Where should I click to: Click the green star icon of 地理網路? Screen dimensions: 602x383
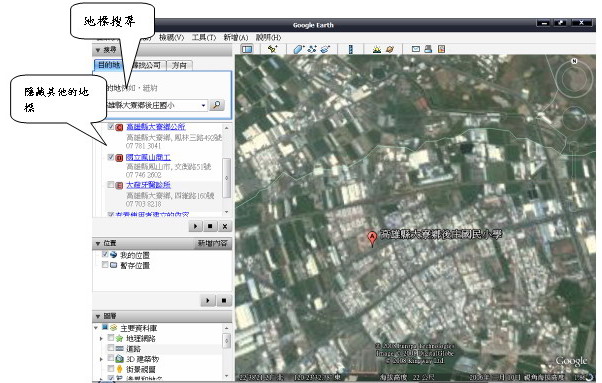(119, 338)
